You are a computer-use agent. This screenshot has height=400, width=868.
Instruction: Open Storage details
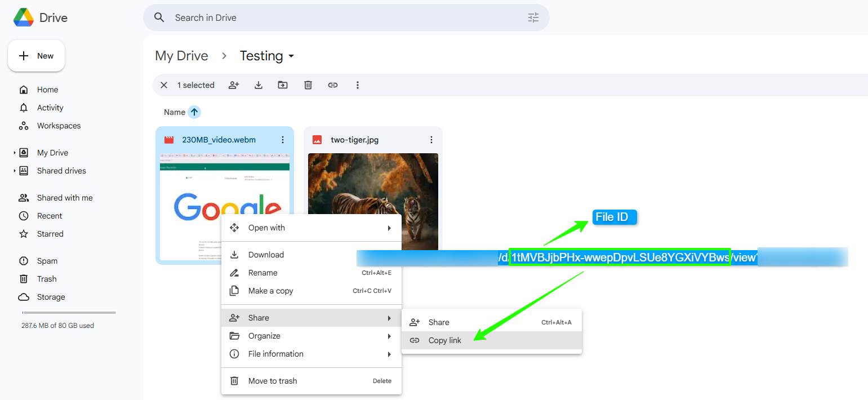tap(51, 297)
